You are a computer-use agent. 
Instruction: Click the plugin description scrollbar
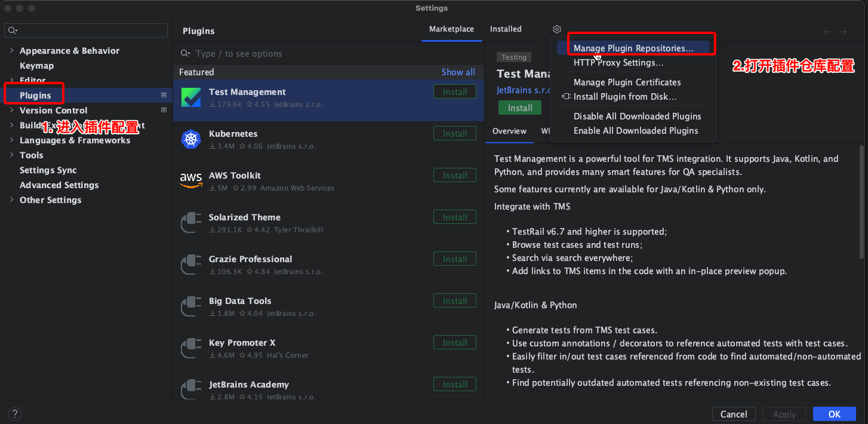(861, 203)
